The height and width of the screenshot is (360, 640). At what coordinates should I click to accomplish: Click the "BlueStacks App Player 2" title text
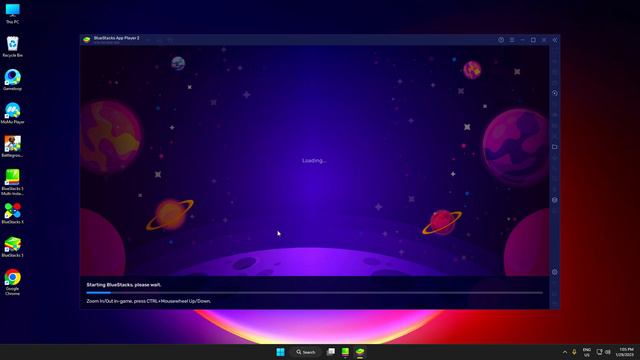tap(116, 38)
